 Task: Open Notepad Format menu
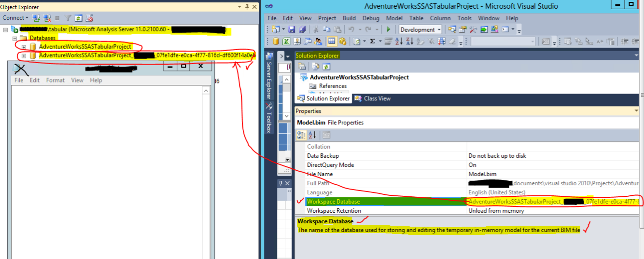[55, 80]
